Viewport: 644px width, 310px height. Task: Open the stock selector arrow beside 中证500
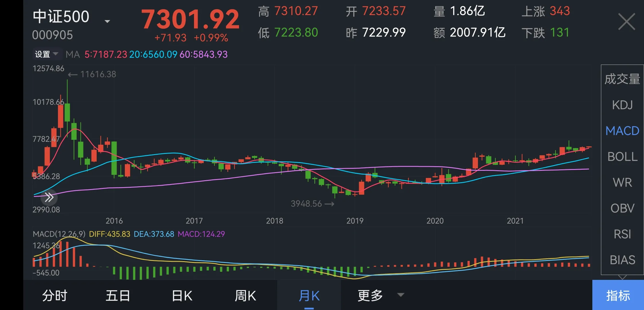point(107,21)
